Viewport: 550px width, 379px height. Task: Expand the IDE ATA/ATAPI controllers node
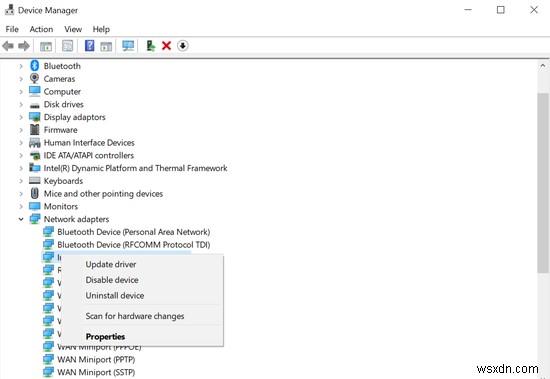(21, 155)
